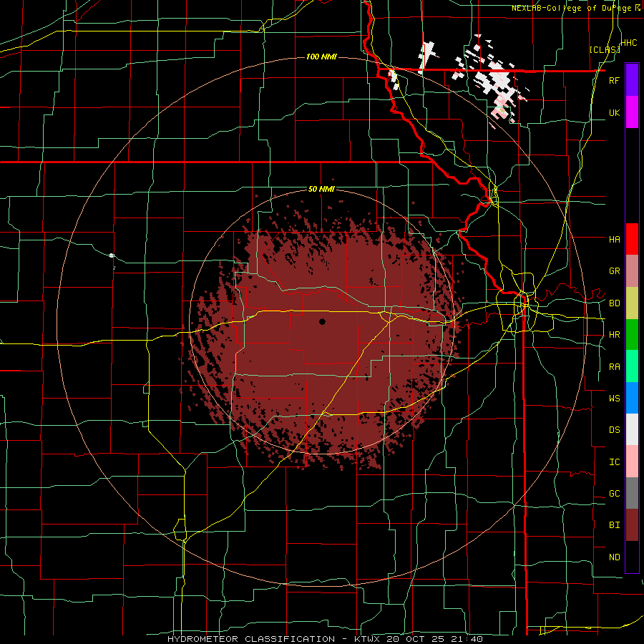Click the GR legend color swatch
This screenshot has height=644, width=644.
click(x=632, y=271)
